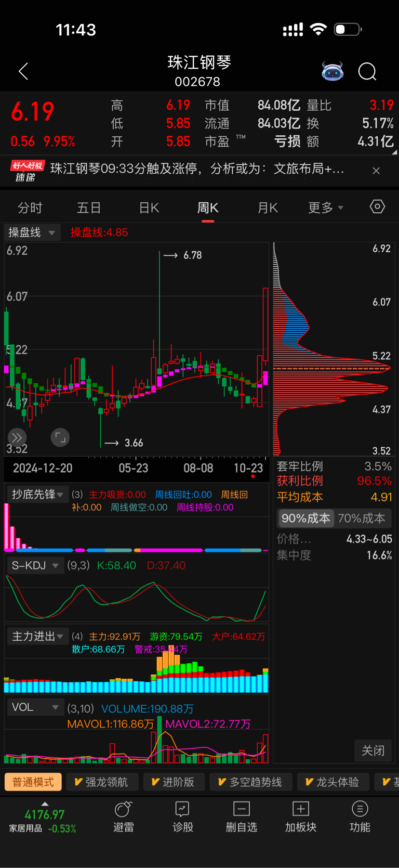
Task: Open 主力进出 indicator dropdown
Action: point(37,636)
